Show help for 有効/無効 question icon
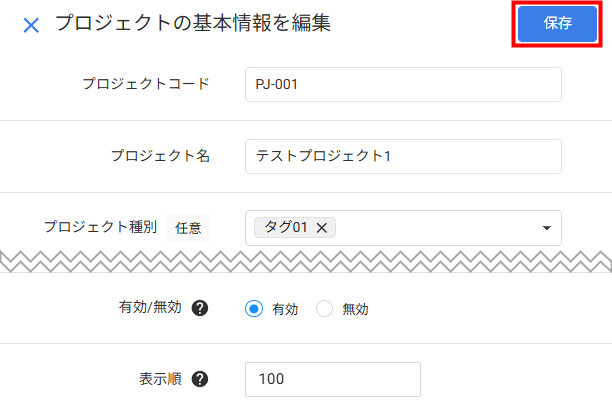 click(x=200, y=308)
